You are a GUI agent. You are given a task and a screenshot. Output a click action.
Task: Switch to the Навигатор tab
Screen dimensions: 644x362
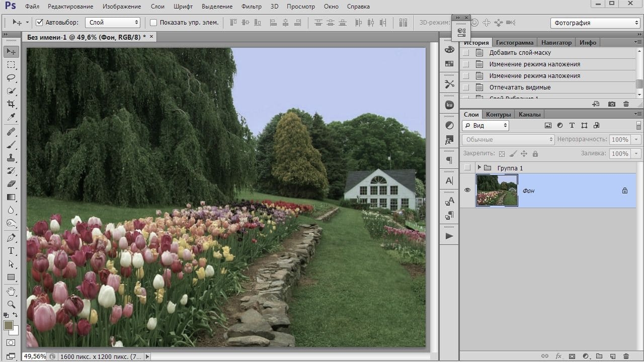pos(556,43)
